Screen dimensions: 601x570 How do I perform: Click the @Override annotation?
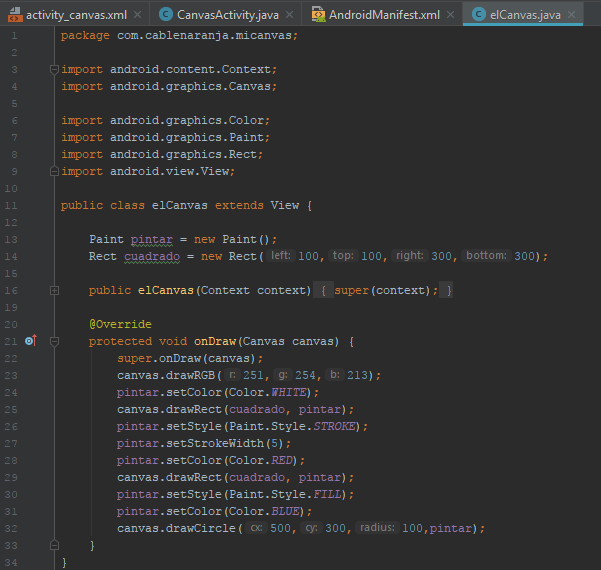click(120, 324)
